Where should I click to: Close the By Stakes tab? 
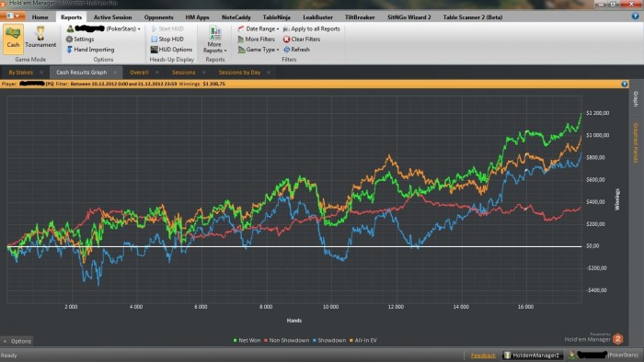click(41, 73)
